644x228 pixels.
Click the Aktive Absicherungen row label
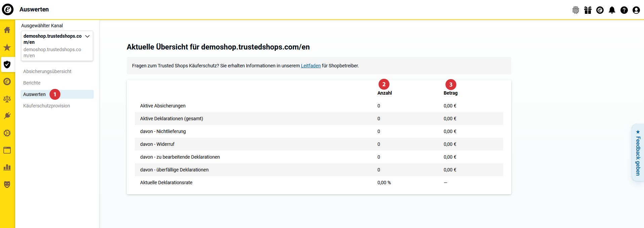163,106
